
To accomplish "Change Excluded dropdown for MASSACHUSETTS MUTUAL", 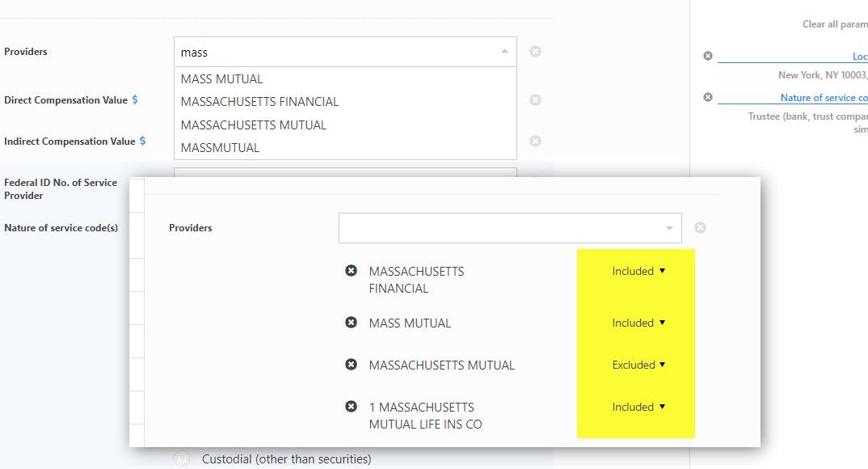I will pyautogui.click(x=638, y=365).
